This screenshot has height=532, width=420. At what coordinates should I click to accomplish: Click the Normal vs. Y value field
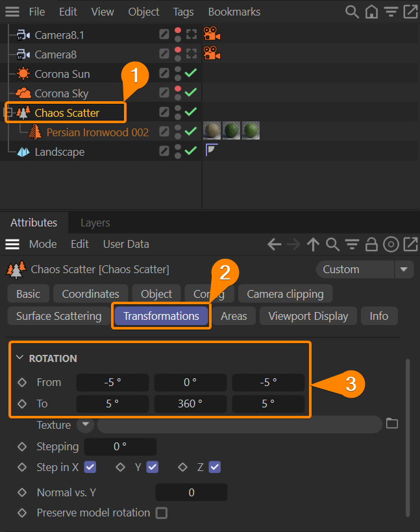pyautogui.click(x=191, y=492)
